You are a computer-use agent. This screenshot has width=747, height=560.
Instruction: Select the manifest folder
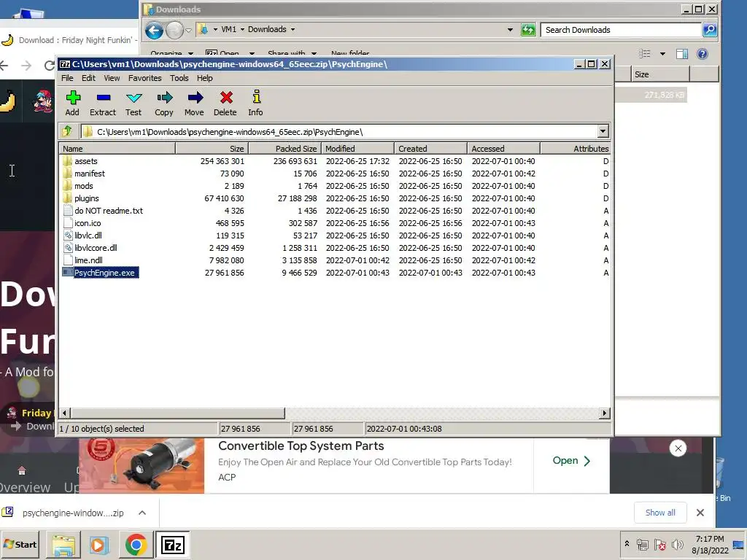pos(90,174)
